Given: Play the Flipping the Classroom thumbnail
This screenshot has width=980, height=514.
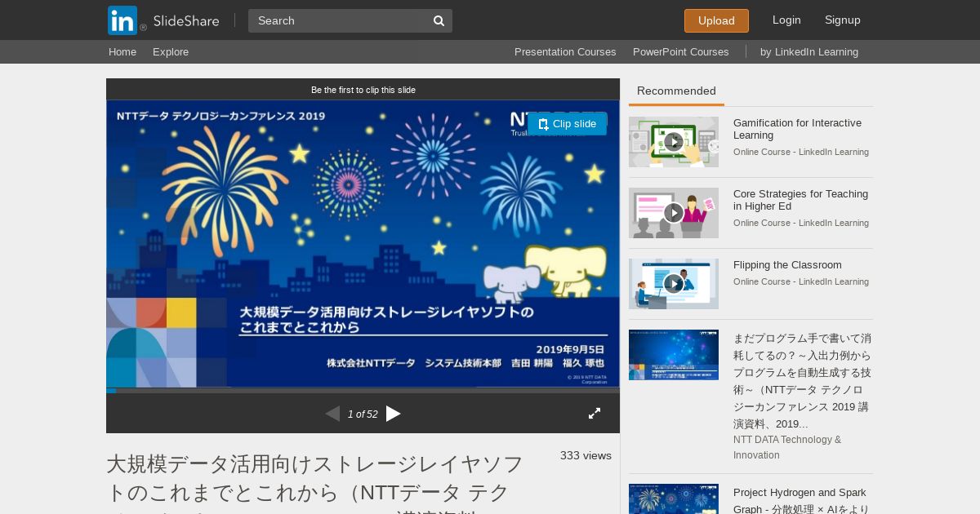Looking at the screenshot, I should (674, 284).
